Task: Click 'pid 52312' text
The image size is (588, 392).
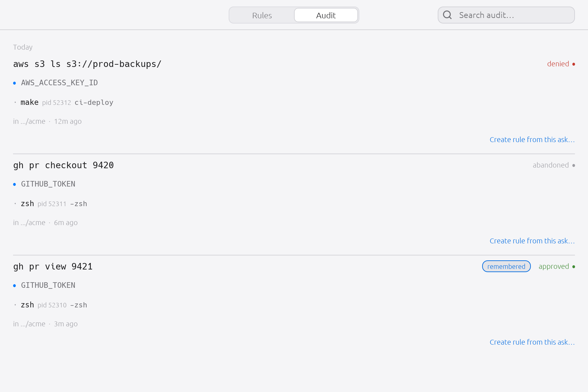Action: pos(57,103)
